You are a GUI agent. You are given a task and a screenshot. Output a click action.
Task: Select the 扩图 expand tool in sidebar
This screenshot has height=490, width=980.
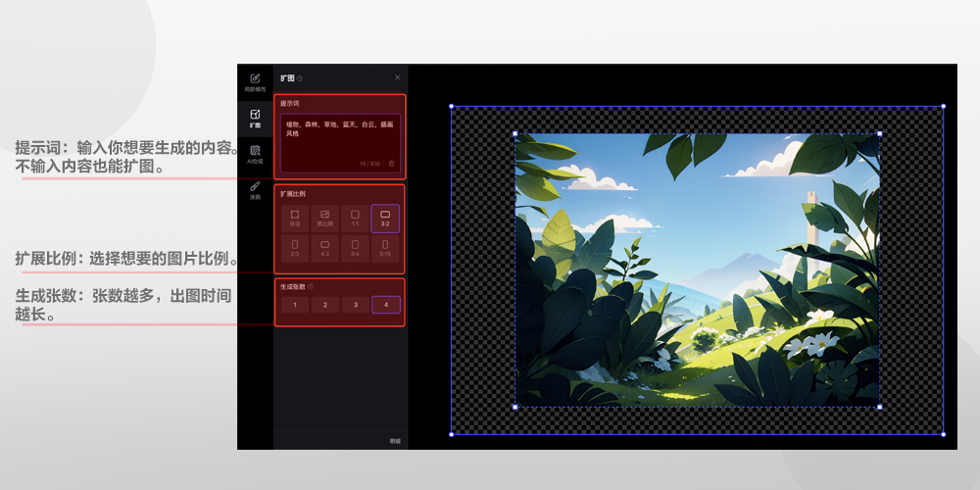point(255,119)
